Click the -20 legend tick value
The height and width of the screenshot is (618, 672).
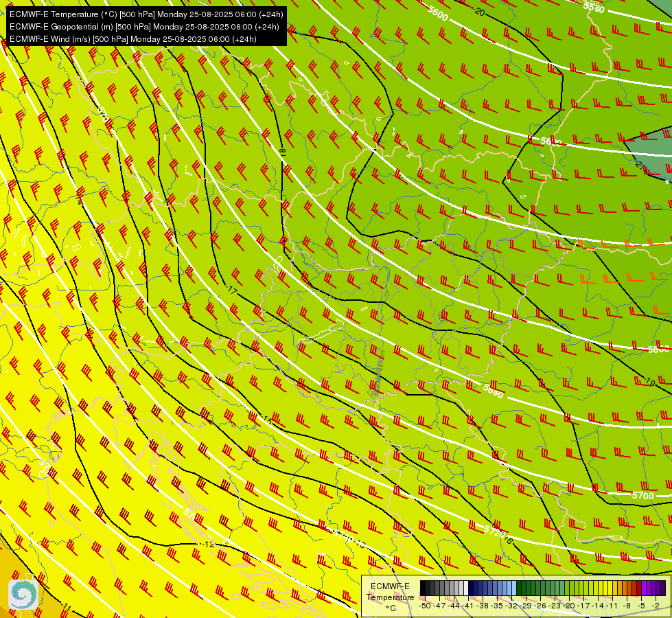click(x=569, y=606)
